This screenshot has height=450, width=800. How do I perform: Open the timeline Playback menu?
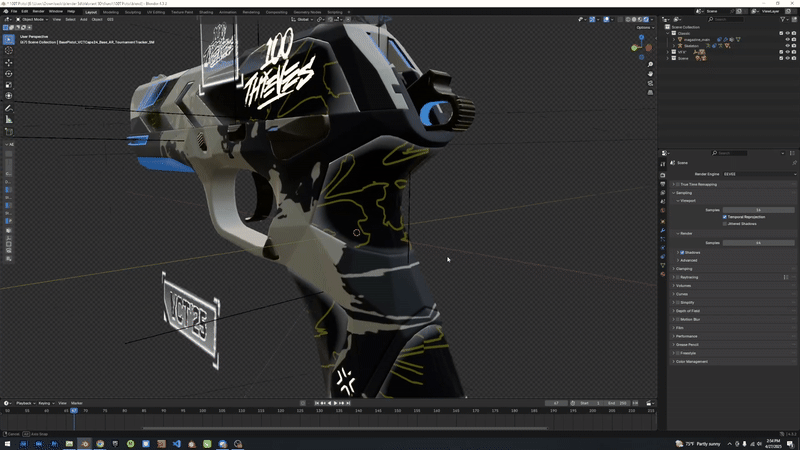pos(24,403)
